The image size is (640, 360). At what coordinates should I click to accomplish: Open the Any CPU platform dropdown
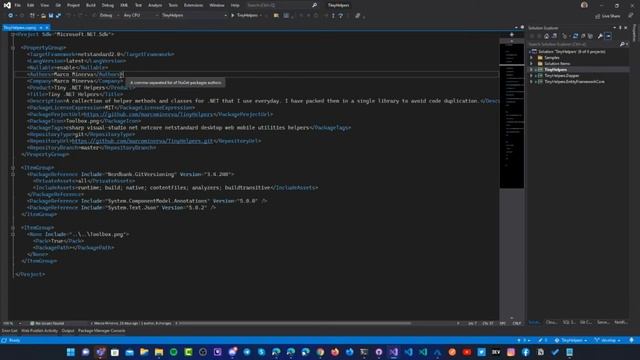click(140, 16)
